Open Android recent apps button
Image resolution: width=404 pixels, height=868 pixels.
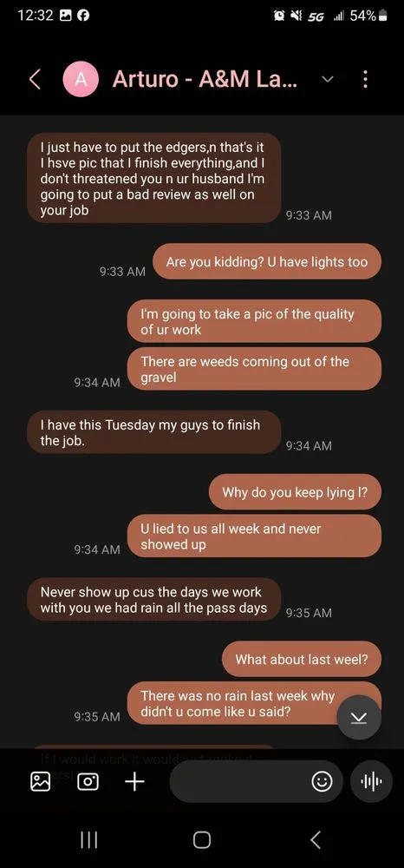(89, 839)
